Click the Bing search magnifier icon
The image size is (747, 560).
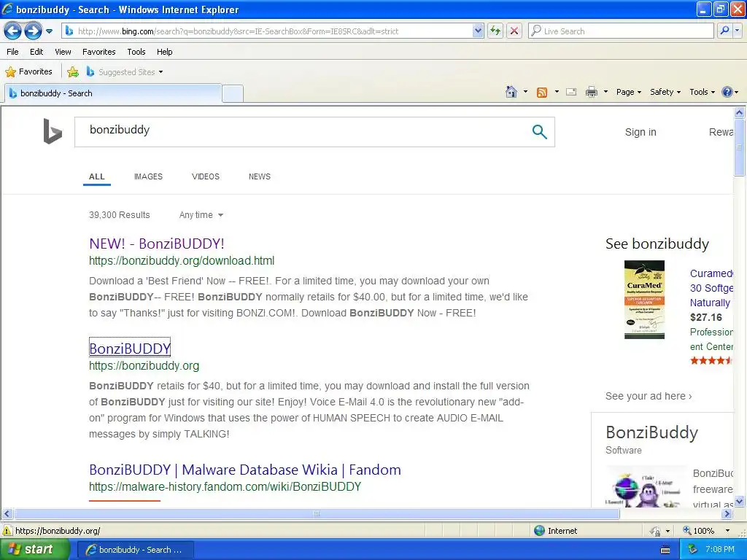click(x=539, y=132)
